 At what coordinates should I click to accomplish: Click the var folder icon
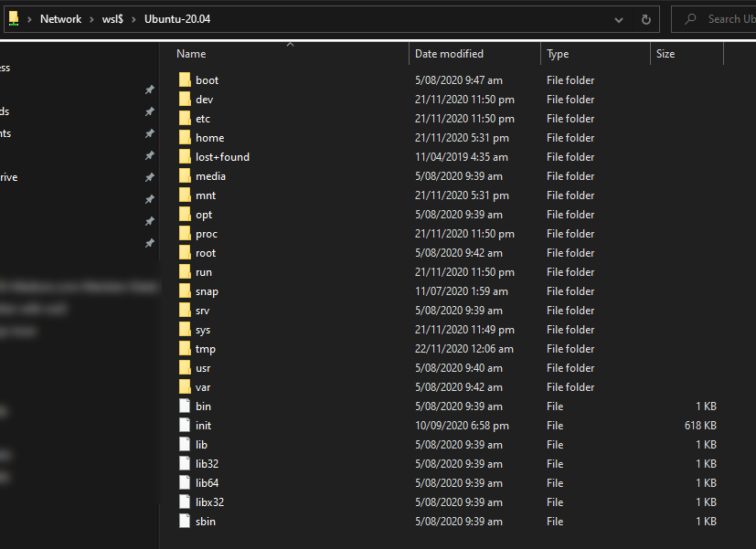[185, 387]
